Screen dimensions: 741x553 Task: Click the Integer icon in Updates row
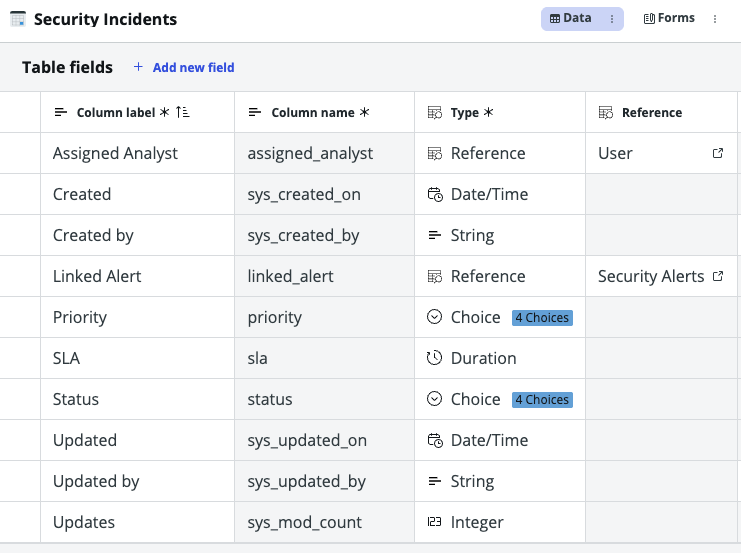[x=434, y=522]
